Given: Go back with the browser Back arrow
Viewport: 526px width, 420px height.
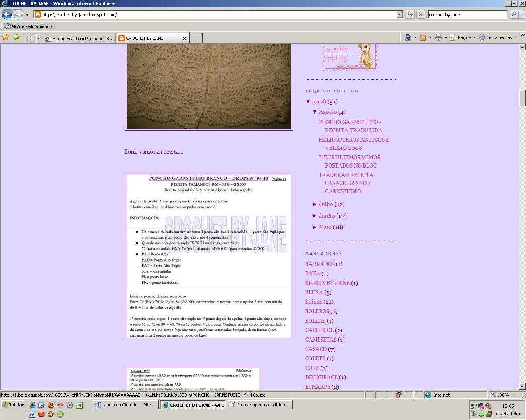Looking at the screenshot, I should coord(7,15).
